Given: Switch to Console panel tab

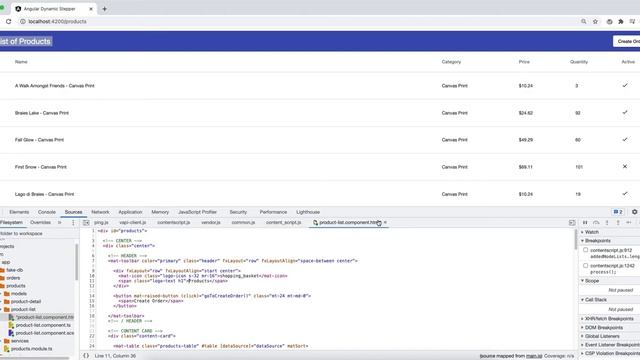Looking at the screenshot, I should click(x=47, y=212).
